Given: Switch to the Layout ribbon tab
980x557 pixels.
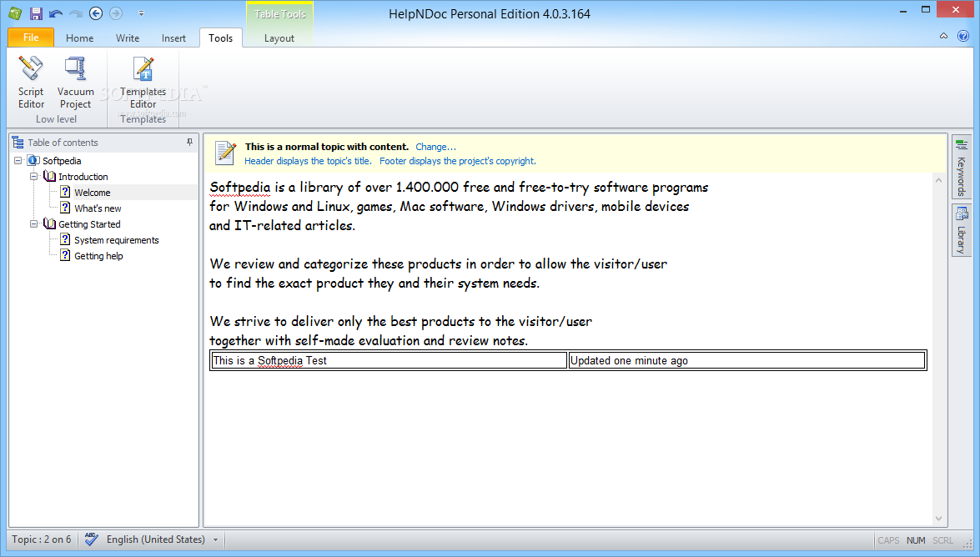Looking at the screenshot, I should tap(279, 38).
